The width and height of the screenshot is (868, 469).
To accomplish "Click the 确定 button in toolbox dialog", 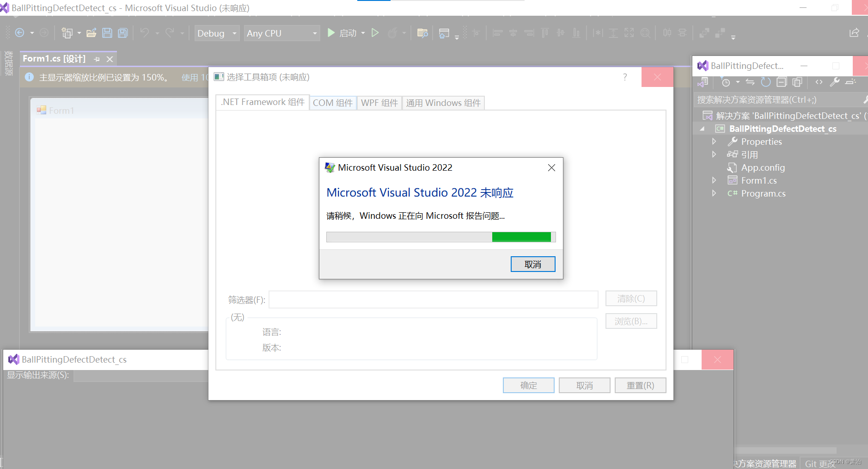I will click(x=529, y=385).
